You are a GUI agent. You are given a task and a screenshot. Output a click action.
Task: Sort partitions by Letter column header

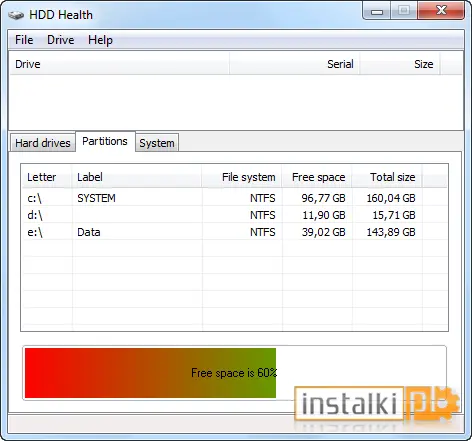(x=47, y=177)
